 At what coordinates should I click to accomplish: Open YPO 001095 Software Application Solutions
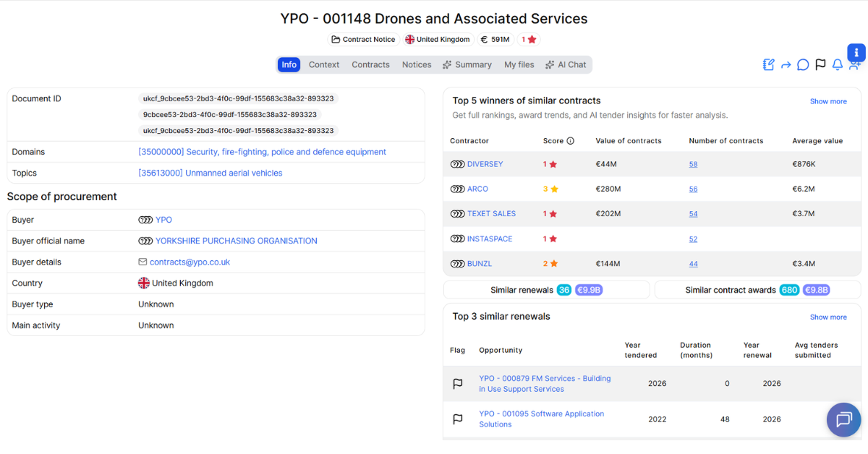coord(542,419)
